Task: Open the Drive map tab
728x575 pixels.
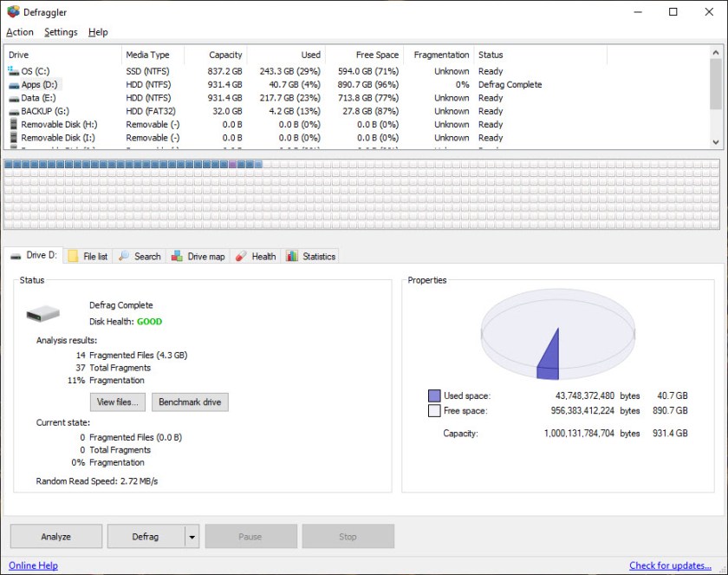Action: tap(198, 256)
